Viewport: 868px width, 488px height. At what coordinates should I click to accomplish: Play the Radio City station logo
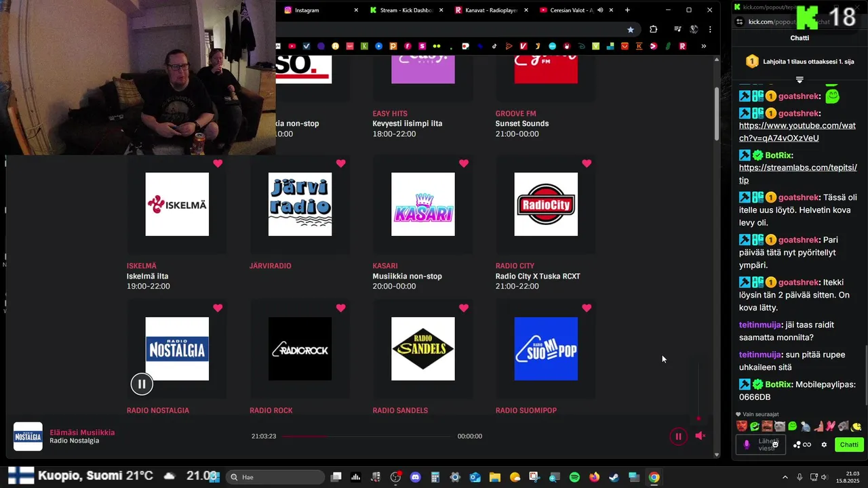coord(546,204)
